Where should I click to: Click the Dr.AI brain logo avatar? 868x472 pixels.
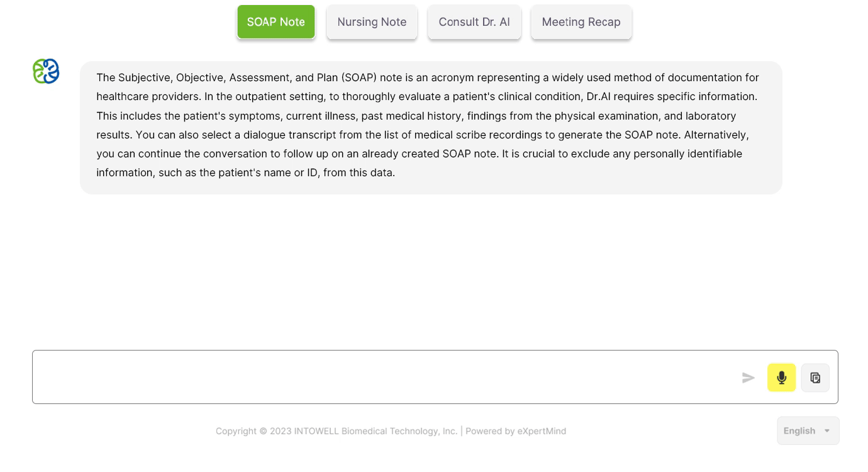click(46, 71)
